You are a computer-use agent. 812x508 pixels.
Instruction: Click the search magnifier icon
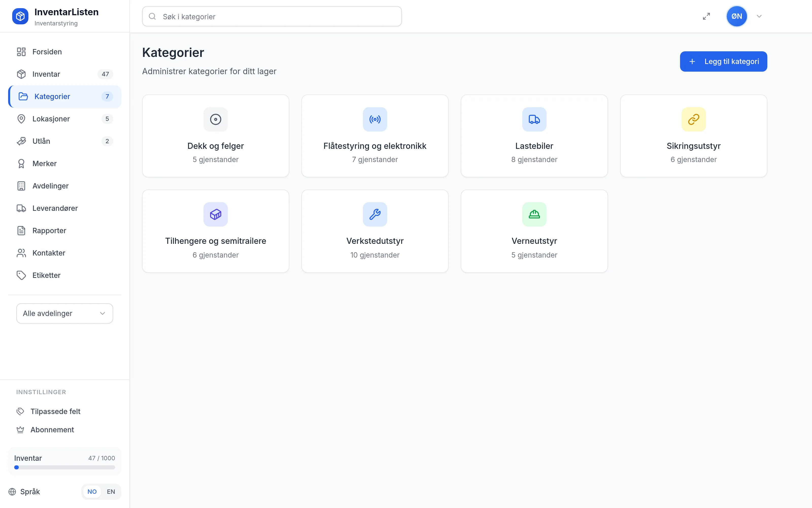pyautogui.click(x=152, y=17)
